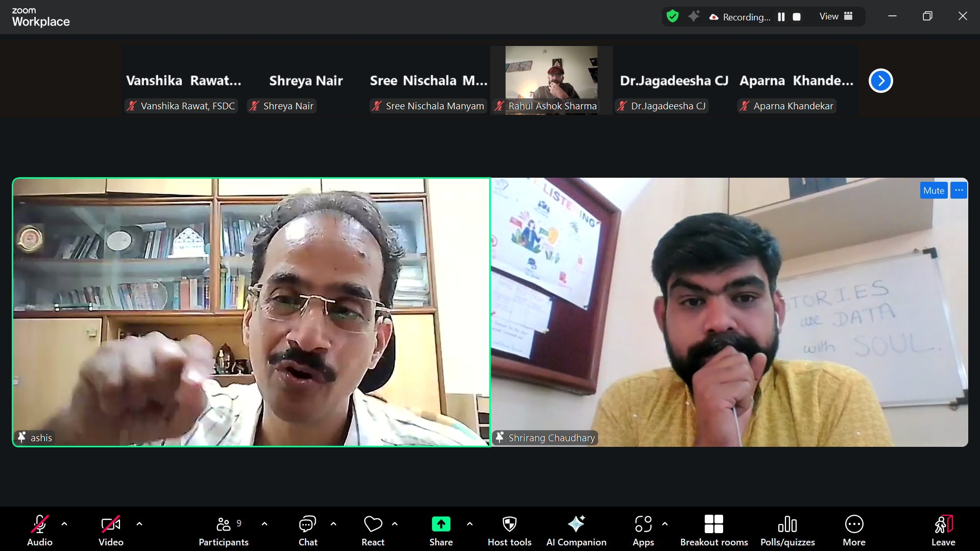This screenshot has width=980, height=551.
Task: Open the More options menu
Action: pos(854,530)
